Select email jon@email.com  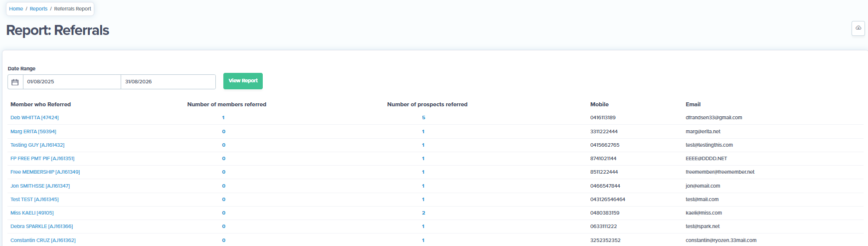(x=703, y=186)
